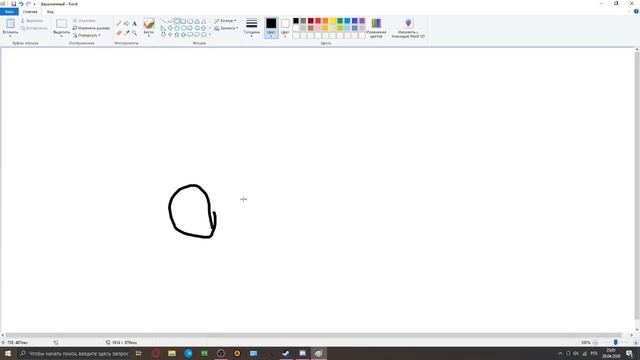This screenshot has height=360, width=640.
Task: Switch to the Home (Главная) tab
Action: coord(30,11)
